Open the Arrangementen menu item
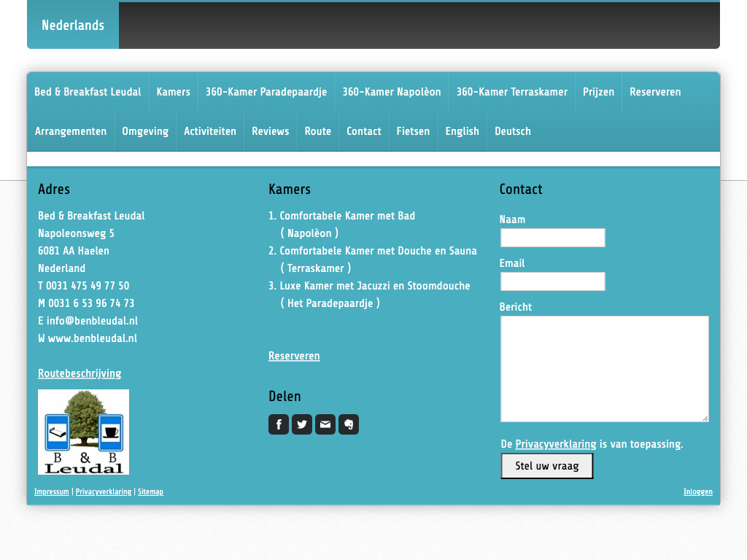Screen dimensions: 747x560 71,131
